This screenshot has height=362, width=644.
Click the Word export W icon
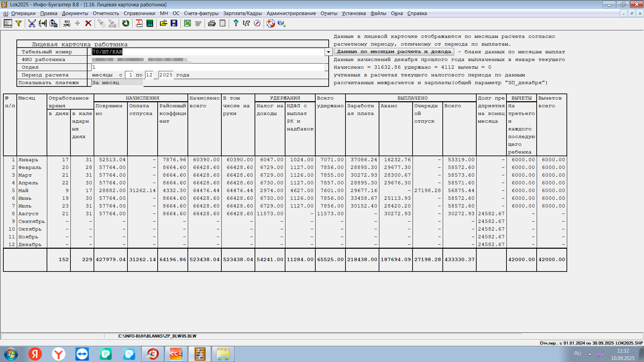click(198, 23)
